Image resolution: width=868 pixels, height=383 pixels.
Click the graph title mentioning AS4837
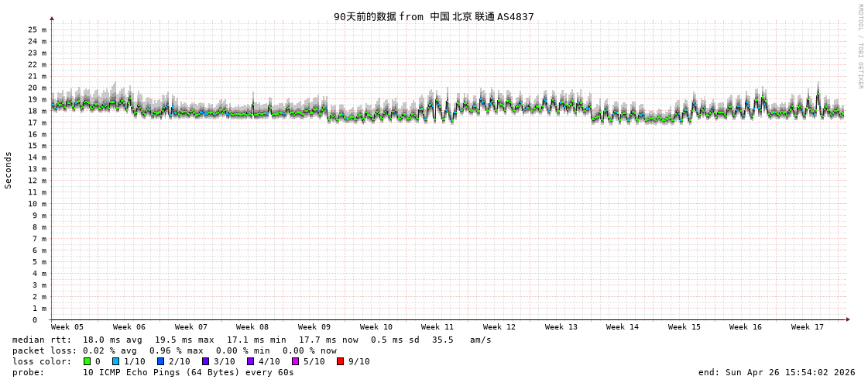(434, 16)
